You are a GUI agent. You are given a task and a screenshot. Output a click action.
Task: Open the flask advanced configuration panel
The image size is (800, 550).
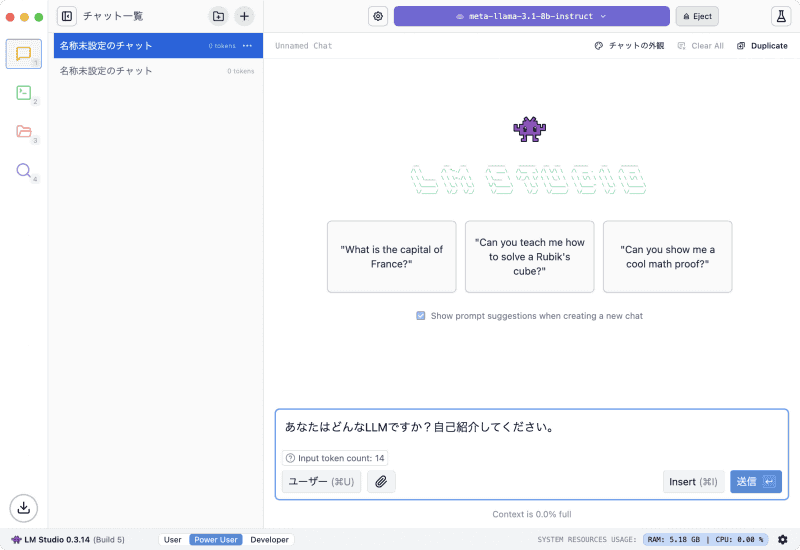point(781,16)
